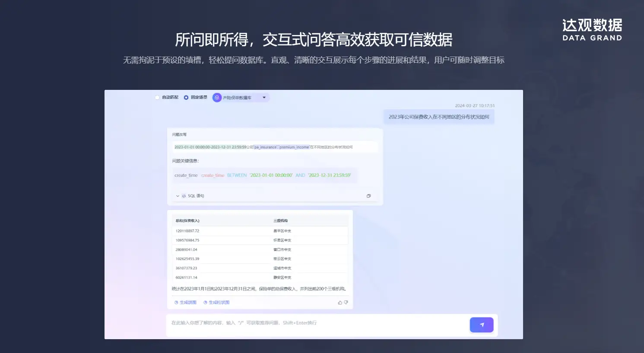Image resolution: width=644 pixels, height=353 pixels.
Task: Select the 自动匹配 radio button
Action: tap(157, 97)
